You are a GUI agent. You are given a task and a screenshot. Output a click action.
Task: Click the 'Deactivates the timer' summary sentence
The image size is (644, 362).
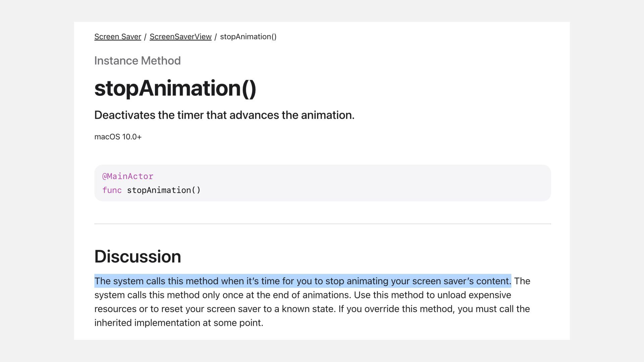tap(224, 115)
